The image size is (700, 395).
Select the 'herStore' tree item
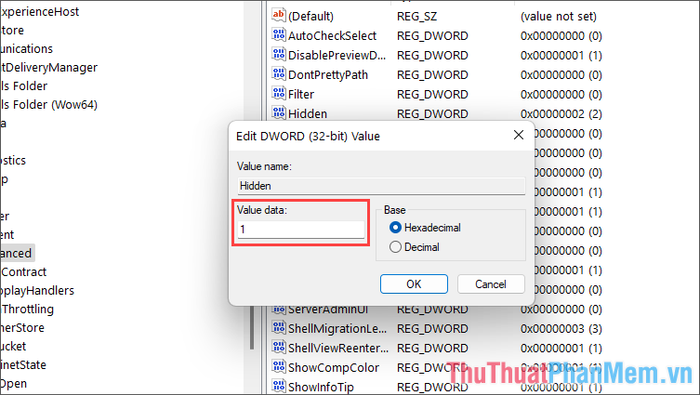click(22, 328)
